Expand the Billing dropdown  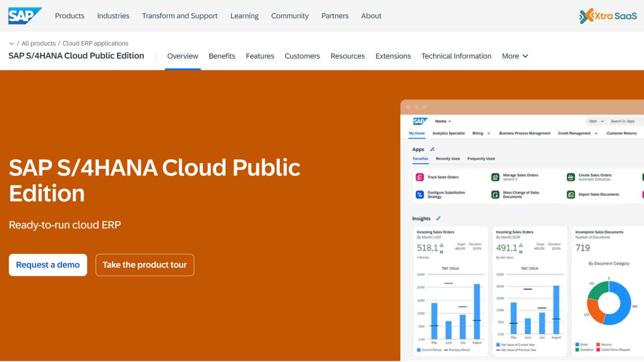click(481, 133)
